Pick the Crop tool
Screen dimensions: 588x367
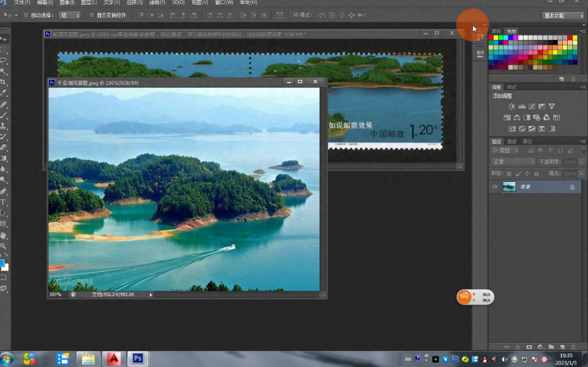(3, 82)
